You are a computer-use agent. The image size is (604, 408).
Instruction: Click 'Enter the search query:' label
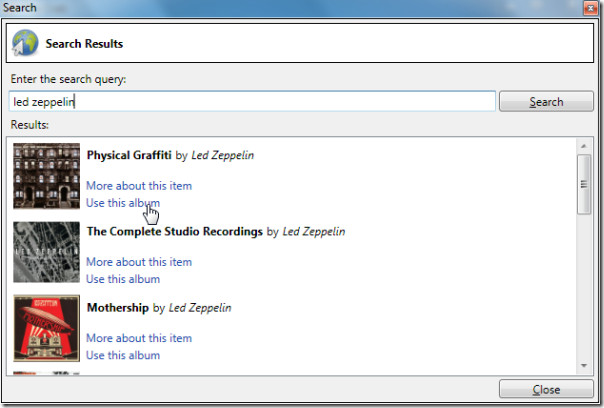pos(68,79)
